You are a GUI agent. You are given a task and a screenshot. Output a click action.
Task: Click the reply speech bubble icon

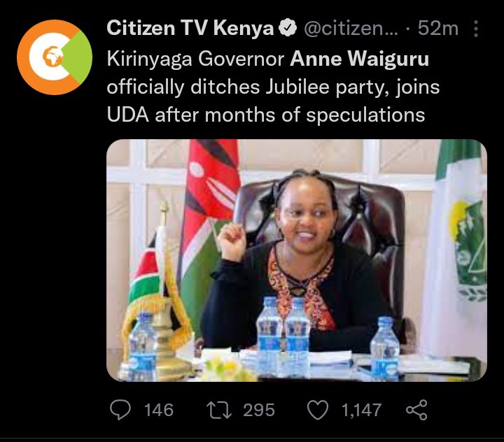(x=120, y=410)
